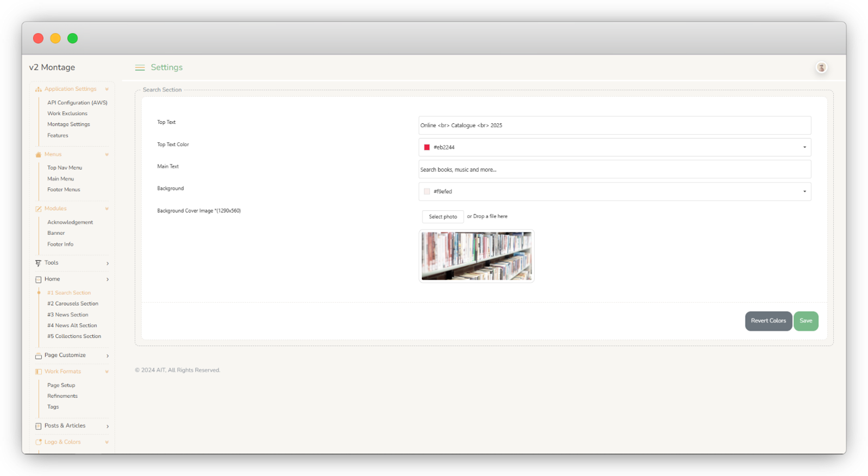The image size is (868, 476).
Task: Click the Application Settings sitemap icon
Action: [x=38, y=89]
